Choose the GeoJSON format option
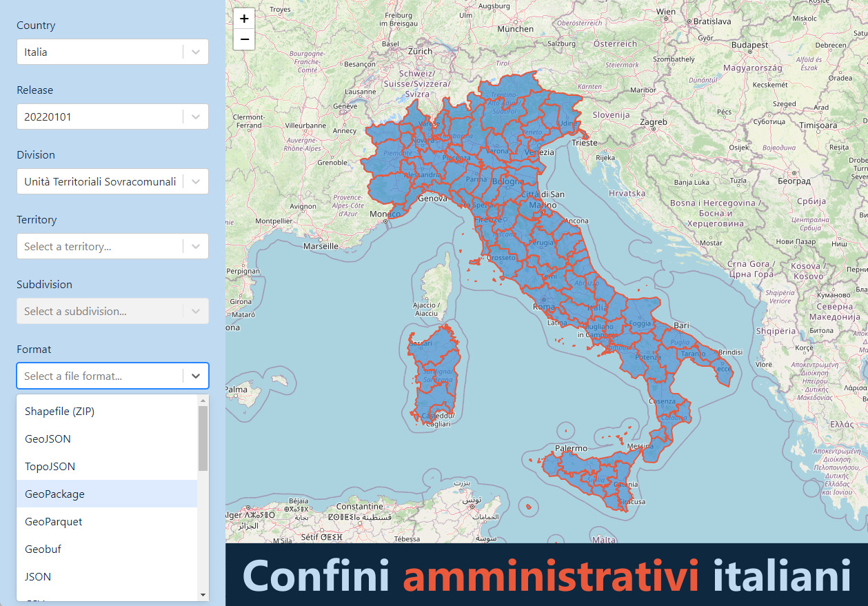 pyautogui.click(x=107, y=438)
